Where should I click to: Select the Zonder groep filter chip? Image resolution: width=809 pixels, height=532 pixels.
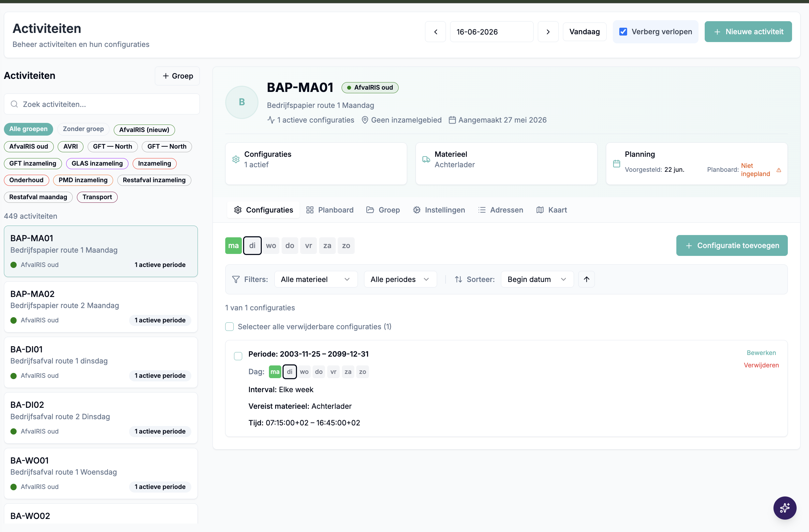tap(83, 129)
